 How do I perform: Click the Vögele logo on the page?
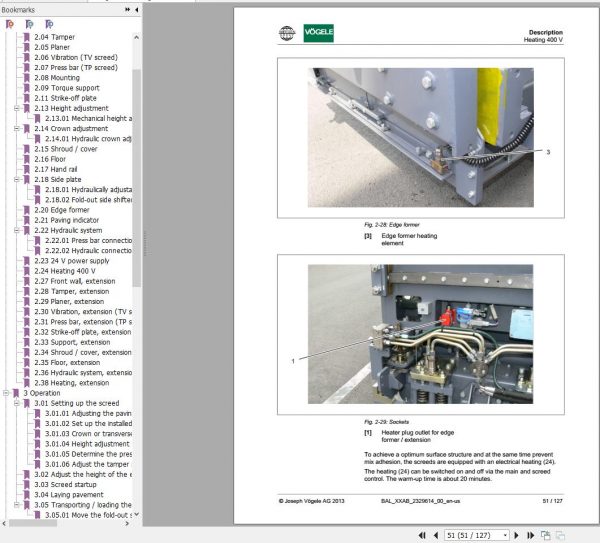point(318,33)
